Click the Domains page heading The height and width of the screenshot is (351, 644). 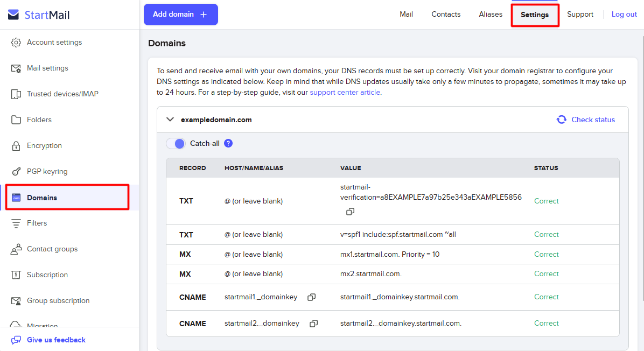click(167, 43)
